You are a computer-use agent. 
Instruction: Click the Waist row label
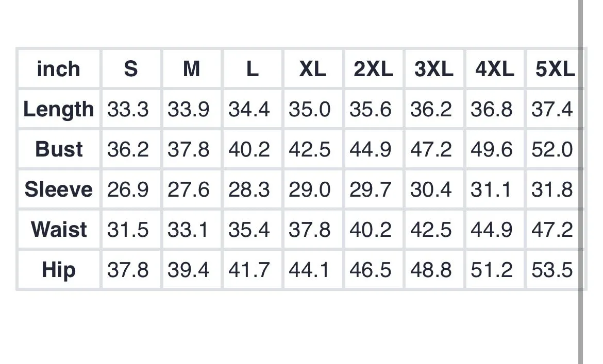point(59,229)
